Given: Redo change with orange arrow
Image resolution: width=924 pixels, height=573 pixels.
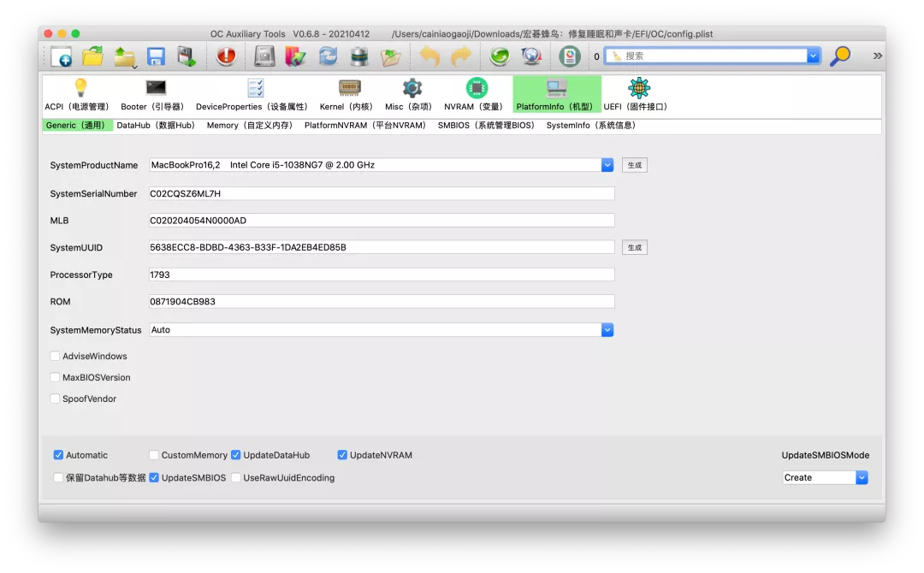Looking at the screenshot, I should coord(461,56).
